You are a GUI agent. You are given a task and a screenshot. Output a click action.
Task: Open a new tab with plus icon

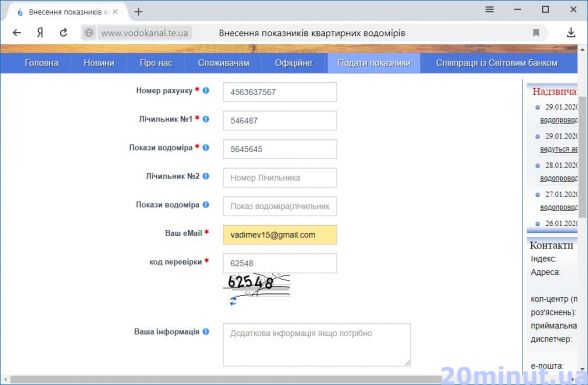coord(138,12)
